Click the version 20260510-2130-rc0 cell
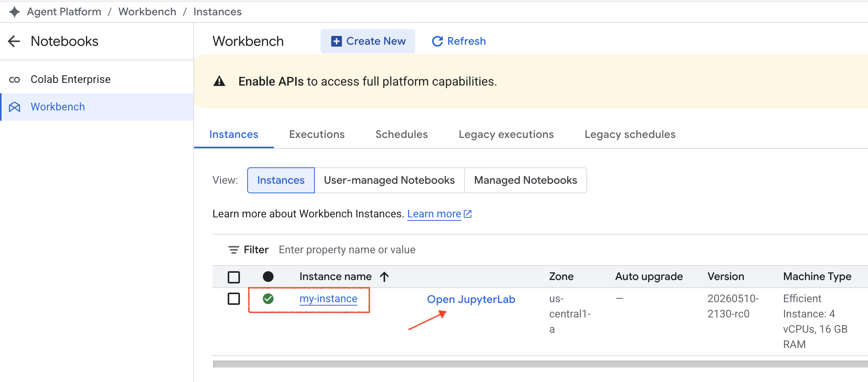Screen dimensions: 868x382 (733, 306)
